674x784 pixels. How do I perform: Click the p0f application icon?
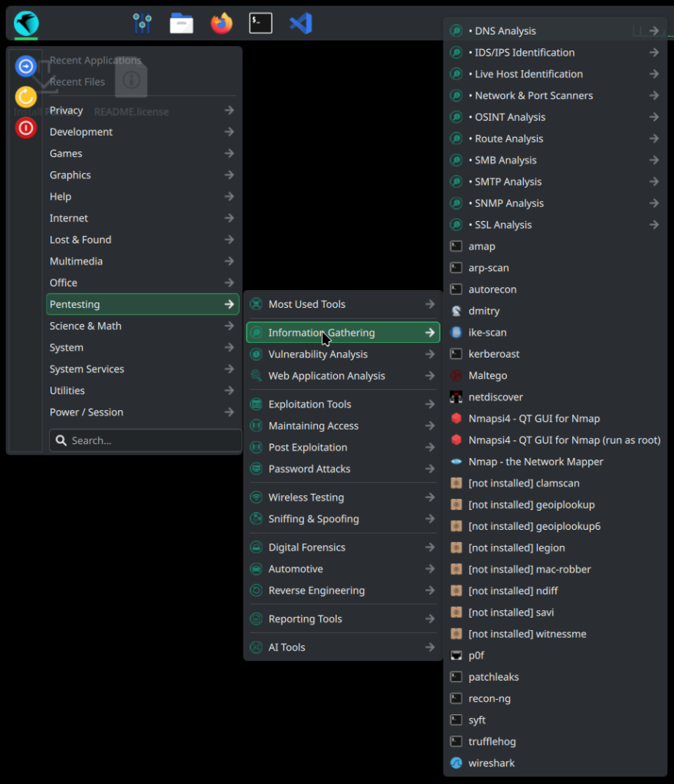click(x=456, y=655)
